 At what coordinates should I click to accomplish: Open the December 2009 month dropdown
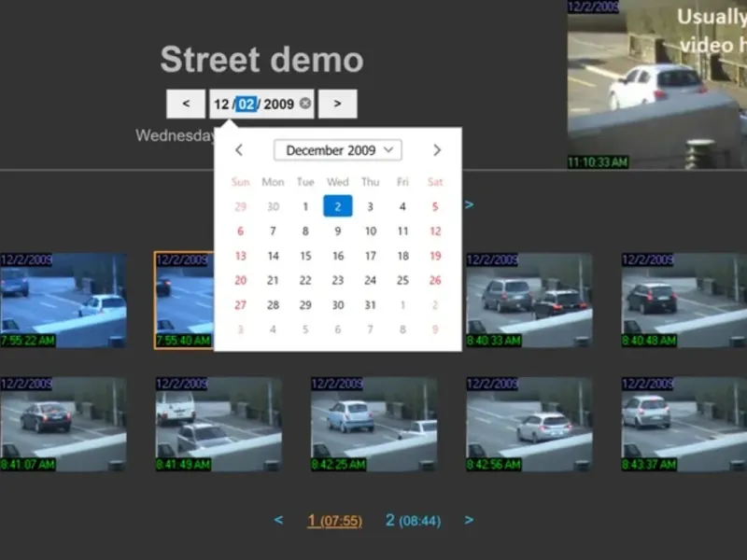coord(338,150)
